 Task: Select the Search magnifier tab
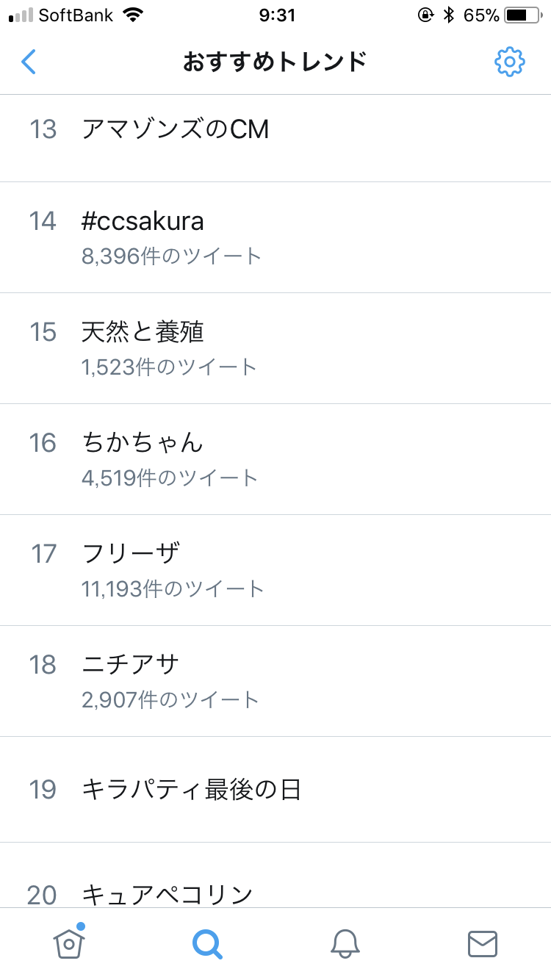(207, 943)
